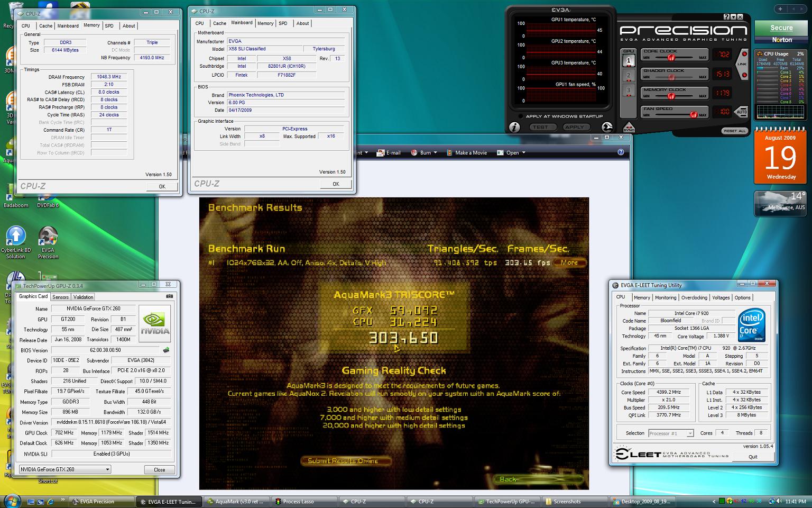812x508 pixels.
Task: Open EVGA Precision information (i) button
Action: [x=514, y=127]
